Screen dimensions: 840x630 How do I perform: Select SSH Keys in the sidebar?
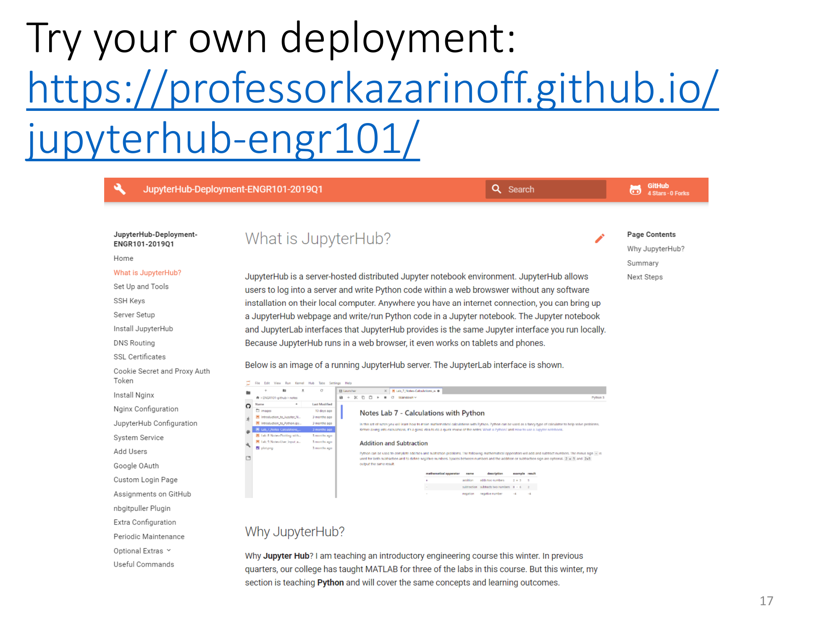[x=129, y=301]
